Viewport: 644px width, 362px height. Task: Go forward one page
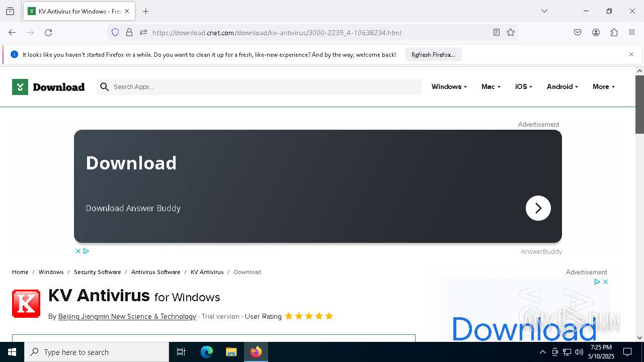(30, 33)
